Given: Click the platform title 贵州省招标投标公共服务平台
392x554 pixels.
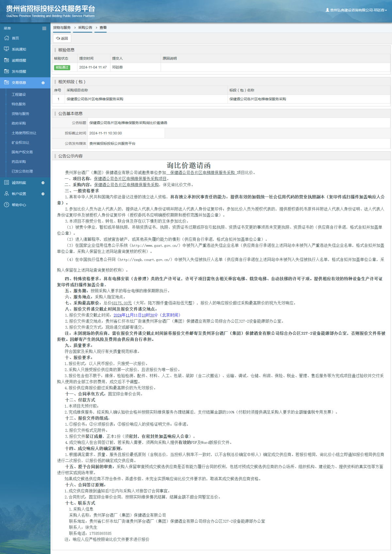Looking at the screenshot, I should 51,9.
